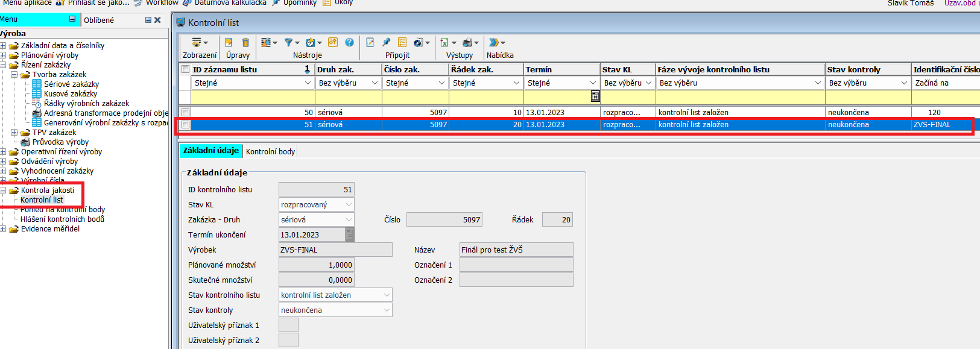Image resolution: width=980 pixels, height=349 pixels.
Task: Toggle the select-all checkbox in grid header
Action: (186, 69)
